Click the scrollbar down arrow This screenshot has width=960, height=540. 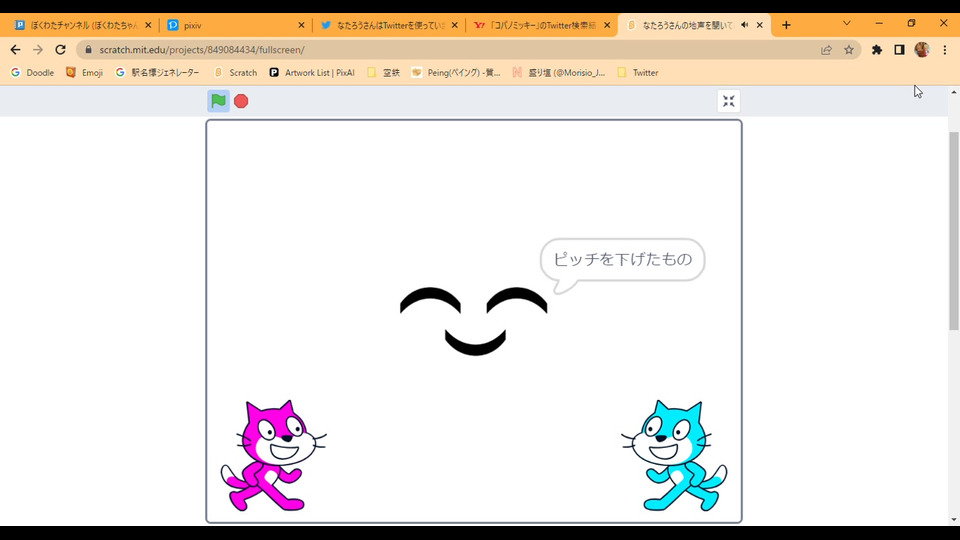954,520
